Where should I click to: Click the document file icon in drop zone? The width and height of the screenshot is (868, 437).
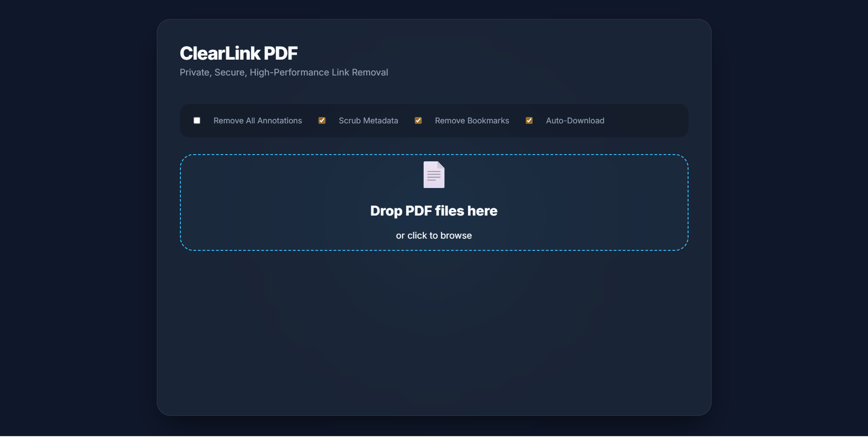click(434, 175)
